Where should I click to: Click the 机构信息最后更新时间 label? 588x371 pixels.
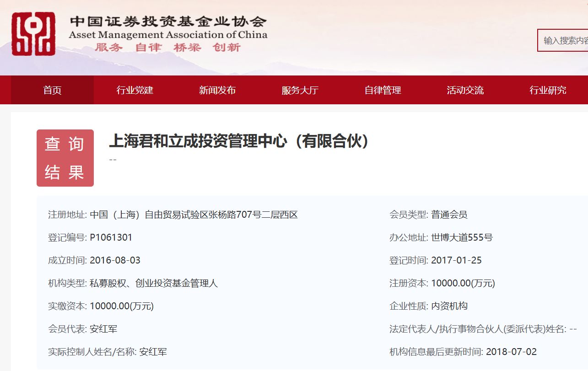click(436, 352)
